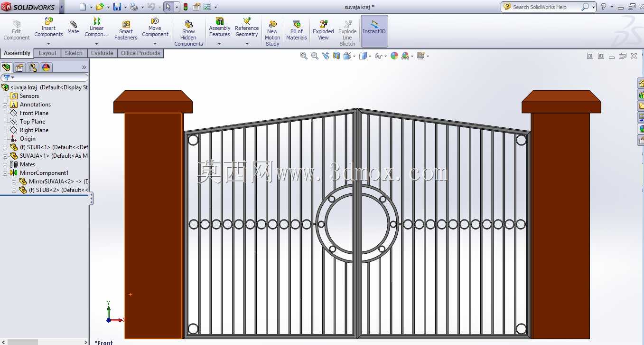Open the Move Component dropdown arrow
The width and height of the screenshot is (644, 345).
(x=155, y=44)
